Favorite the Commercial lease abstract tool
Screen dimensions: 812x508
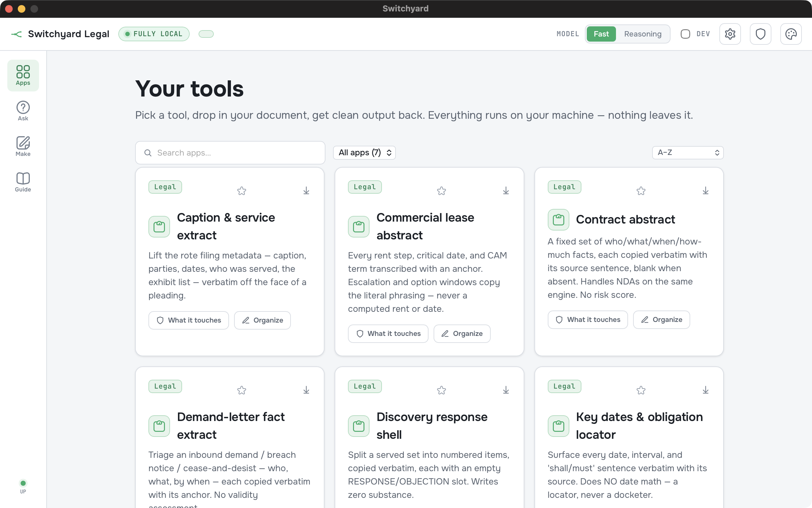click(x=442, y=191)
